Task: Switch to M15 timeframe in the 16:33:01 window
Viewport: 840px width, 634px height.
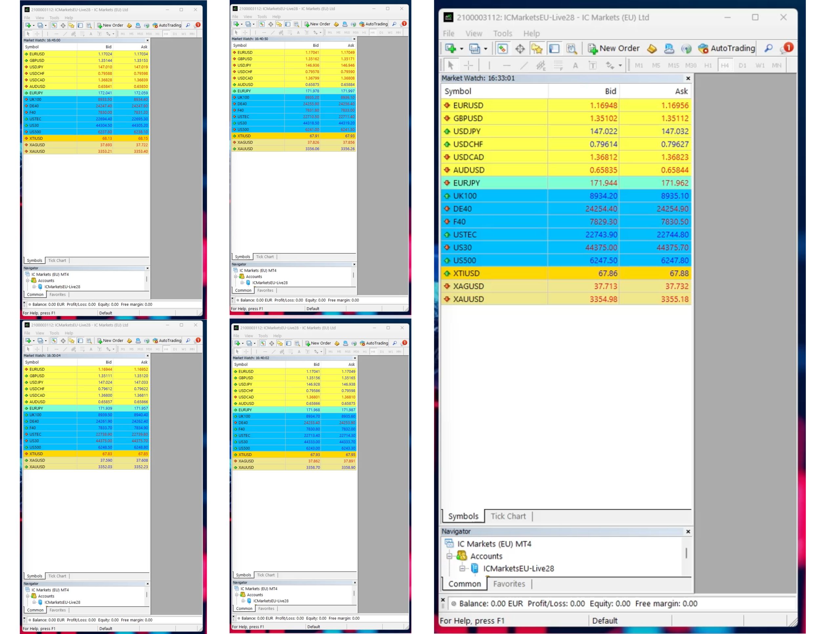Action: click(x=674, y=65)
